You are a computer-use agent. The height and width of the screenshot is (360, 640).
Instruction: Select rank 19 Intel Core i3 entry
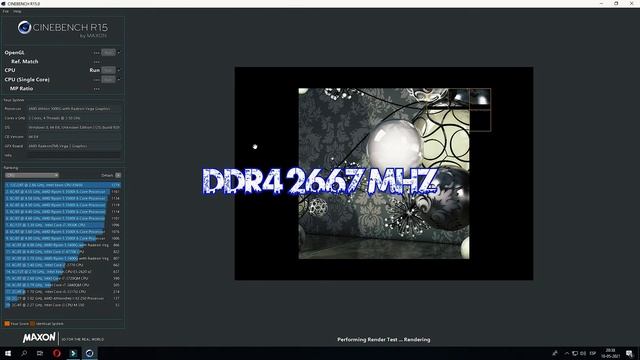pyautogui.click(x=63, y=305)
